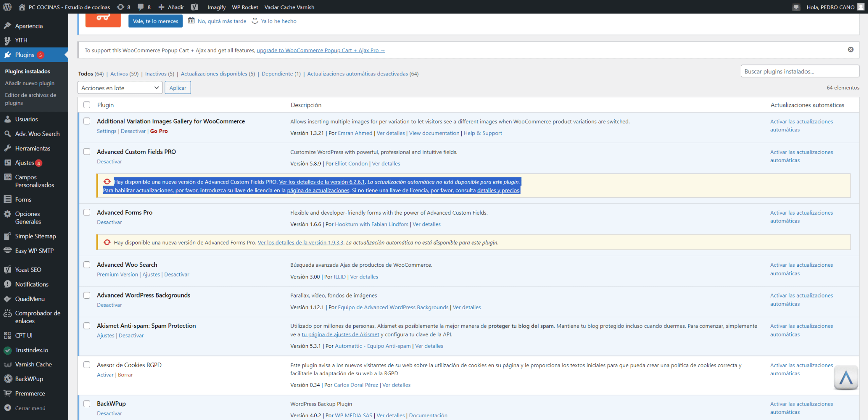Click the Plugins plug icon
This screenshot has height=420, width=868.
(7, 55)
